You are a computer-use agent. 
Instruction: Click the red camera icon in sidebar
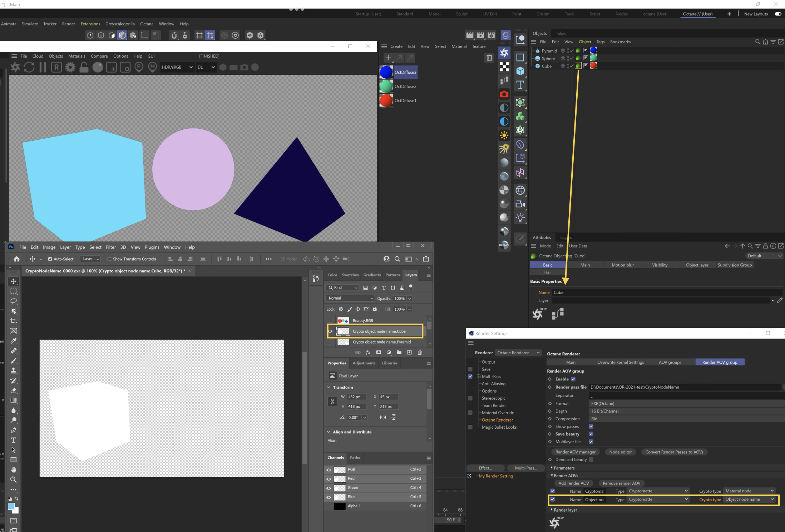tap(504, 94)
